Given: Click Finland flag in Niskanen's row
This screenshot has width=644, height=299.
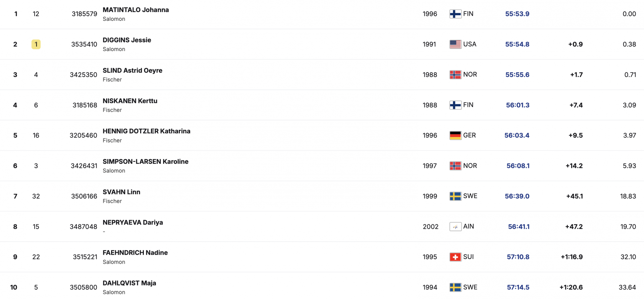Looking at the screenshot, I should click(x=455, y=105).
